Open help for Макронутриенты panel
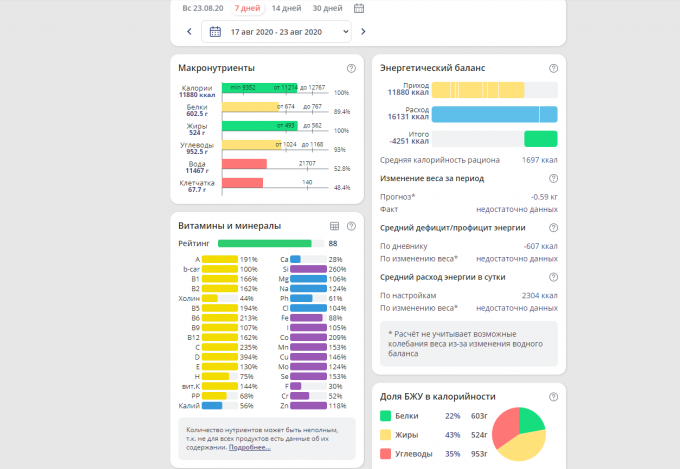This screenshot has height=469, width=680. 351,68
